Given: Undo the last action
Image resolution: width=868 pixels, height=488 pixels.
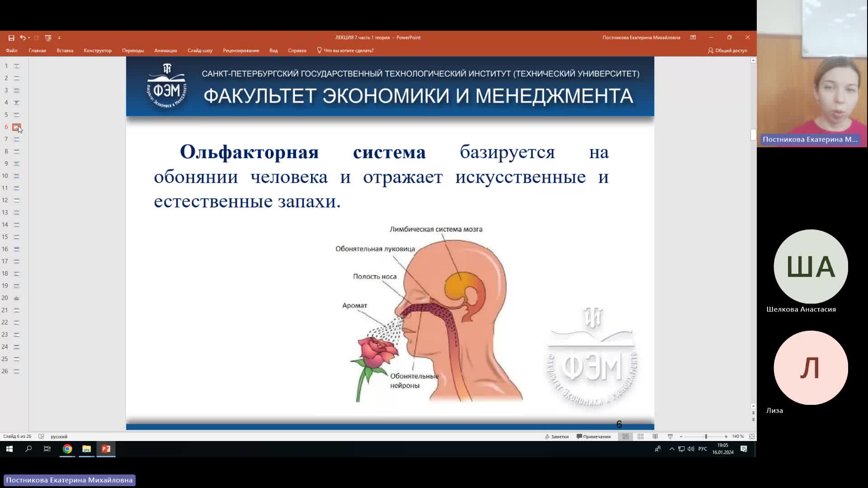Looking at the screenshot, I should click(x=22, y=38).
